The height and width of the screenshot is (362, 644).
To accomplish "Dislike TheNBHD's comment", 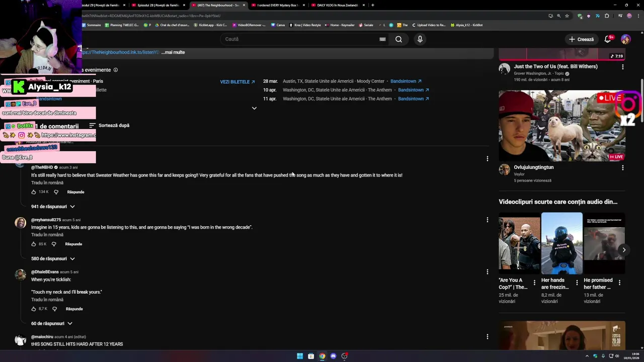I will [x=56, y=192].
